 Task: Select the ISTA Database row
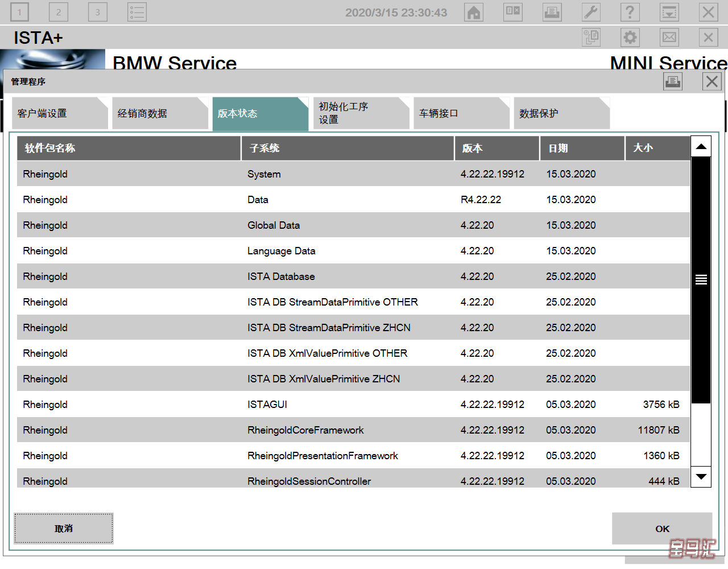353,276
